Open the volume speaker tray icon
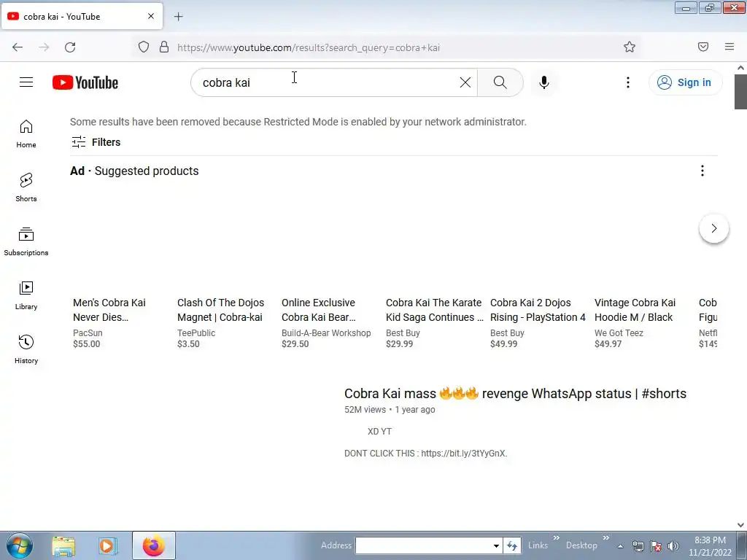The image size is (747, 560). click(x=673, y=546)
